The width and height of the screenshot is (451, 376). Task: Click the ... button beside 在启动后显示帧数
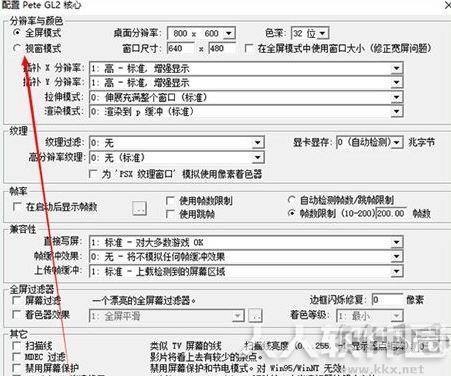point(139,208)
